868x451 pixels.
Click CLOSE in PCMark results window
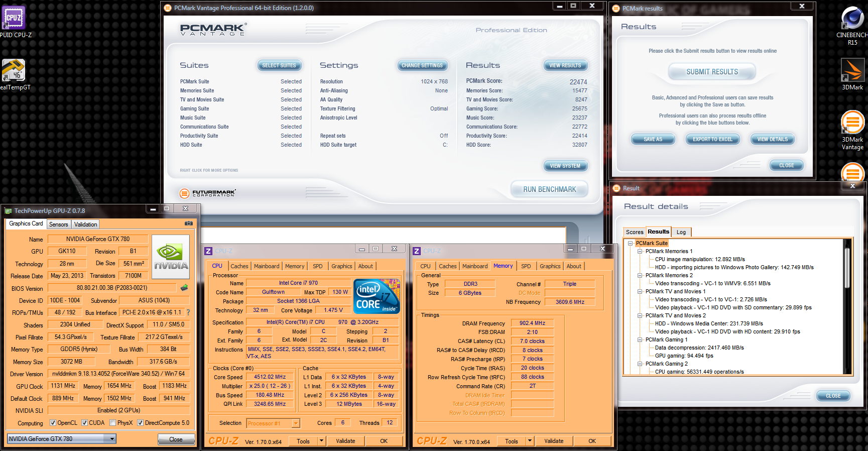tap(787, 165)
